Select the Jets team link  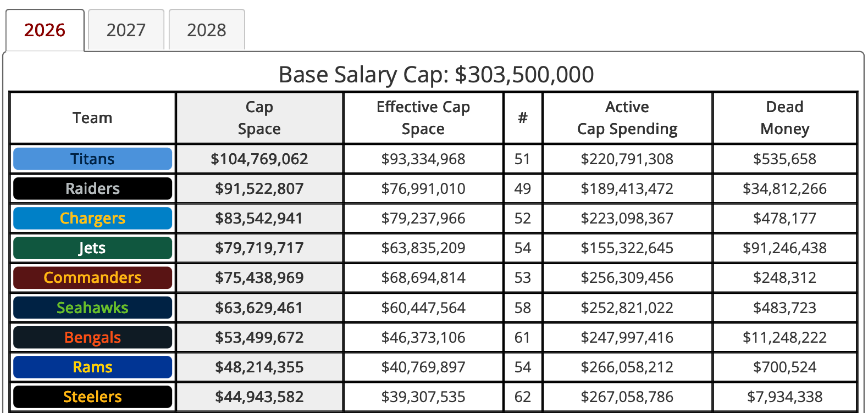click(x=92, y=248)
